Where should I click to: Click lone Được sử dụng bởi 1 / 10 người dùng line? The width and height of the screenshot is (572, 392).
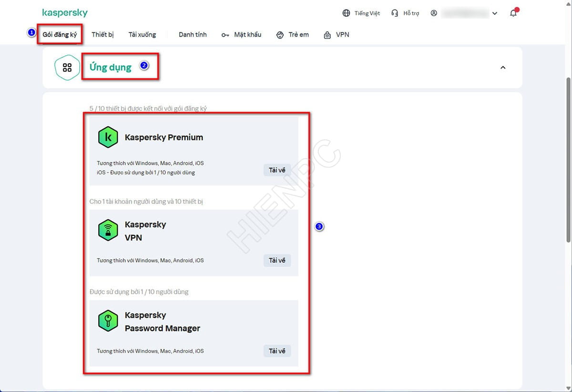(139, 291)
